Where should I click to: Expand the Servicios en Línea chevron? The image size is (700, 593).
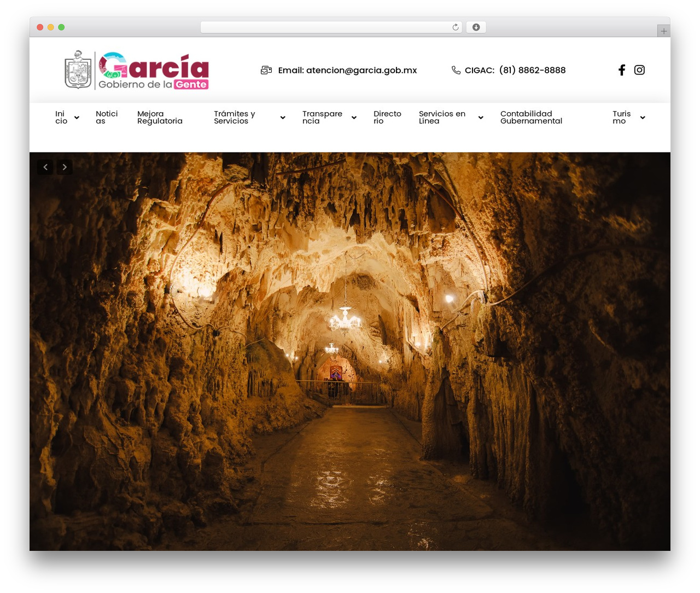point(481,118)
